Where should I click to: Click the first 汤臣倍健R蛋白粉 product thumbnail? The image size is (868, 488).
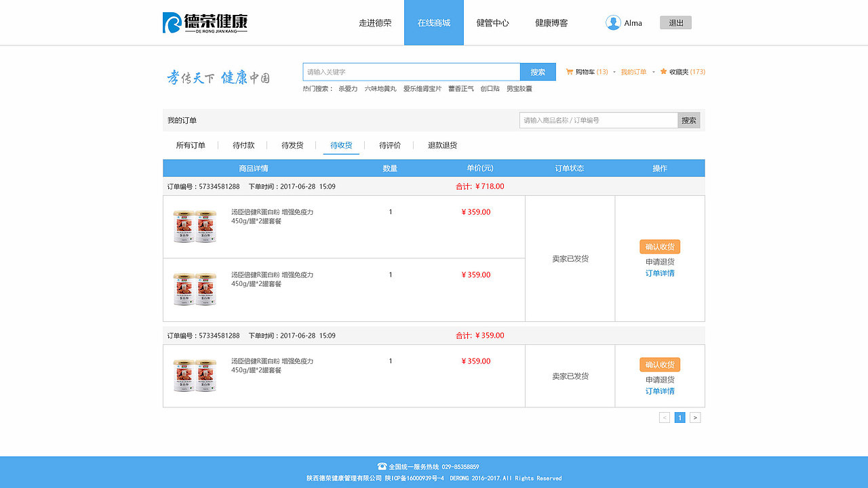point(195,227)
